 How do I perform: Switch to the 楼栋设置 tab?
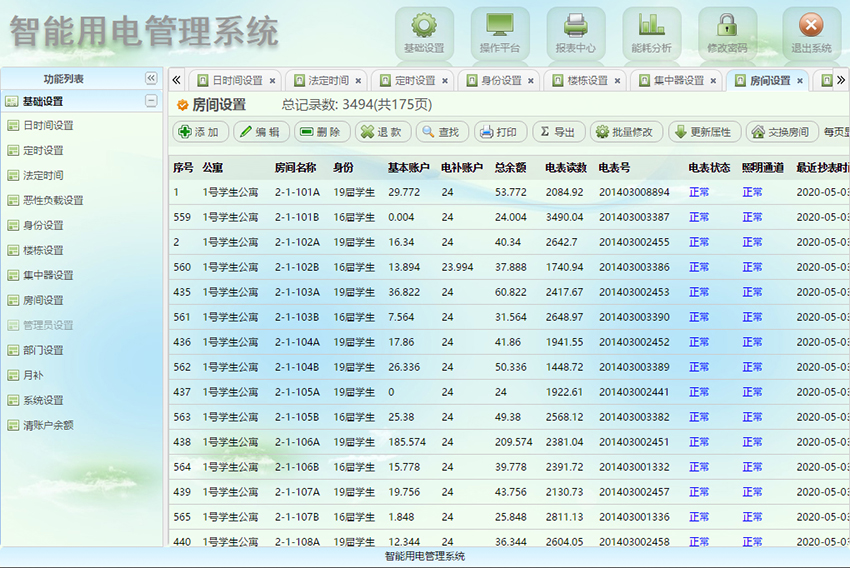click(x=586, y=81)
